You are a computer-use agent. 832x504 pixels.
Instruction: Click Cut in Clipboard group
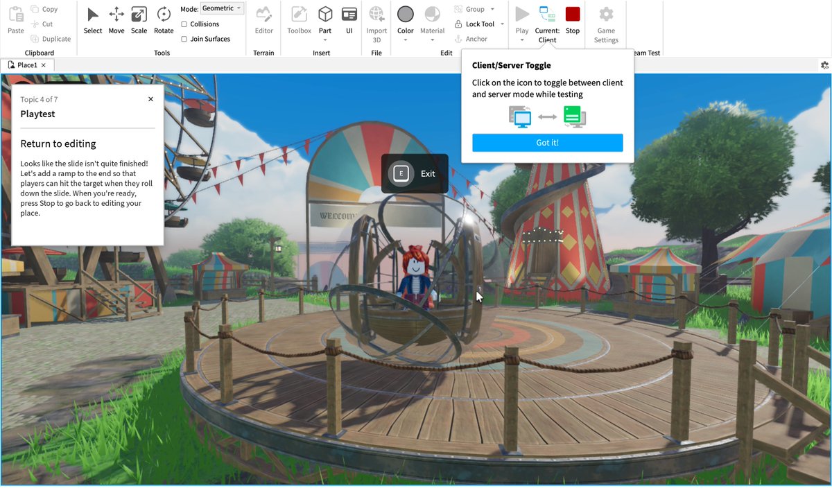coord(42,24)
